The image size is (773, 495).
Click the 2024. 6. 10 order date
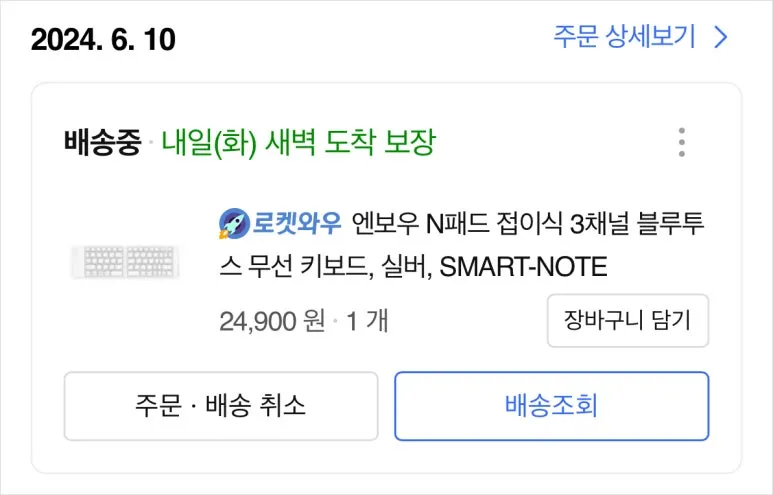pyautogui.click(x=103, y=40)
